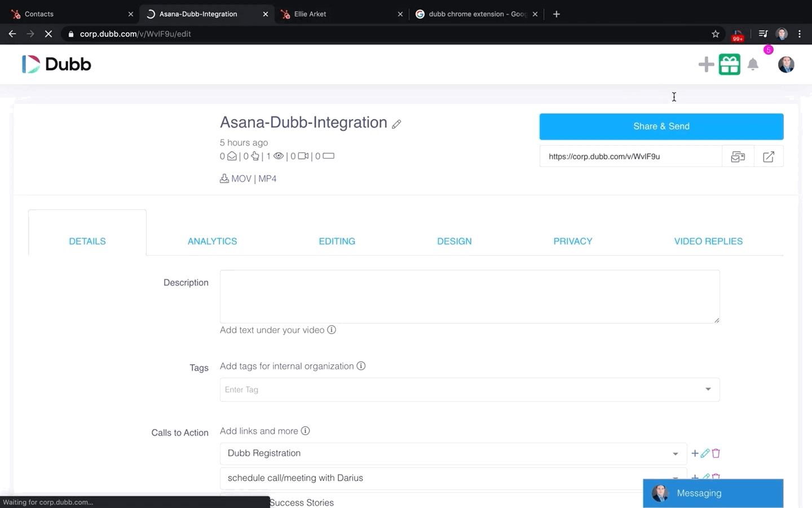Open video link in new window icon
The width and height of the screenshot is (812, 508).
[x=769, y=157]
